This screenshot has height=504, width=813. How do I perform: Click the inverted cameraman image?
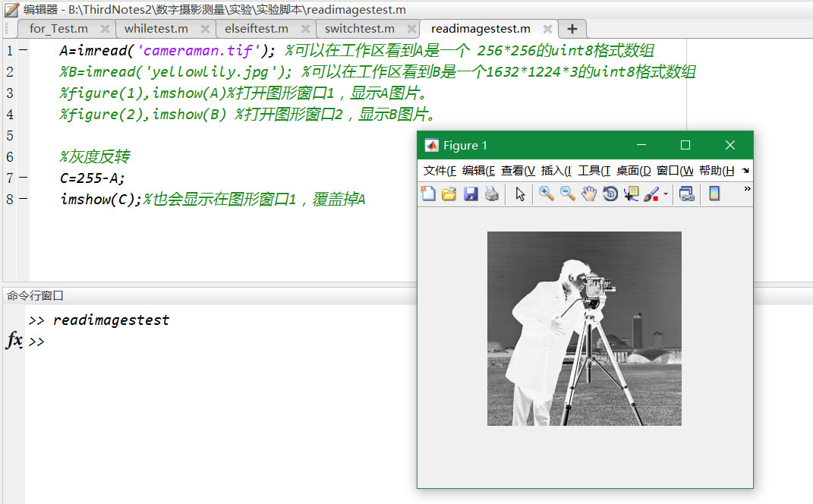(585, 329)
